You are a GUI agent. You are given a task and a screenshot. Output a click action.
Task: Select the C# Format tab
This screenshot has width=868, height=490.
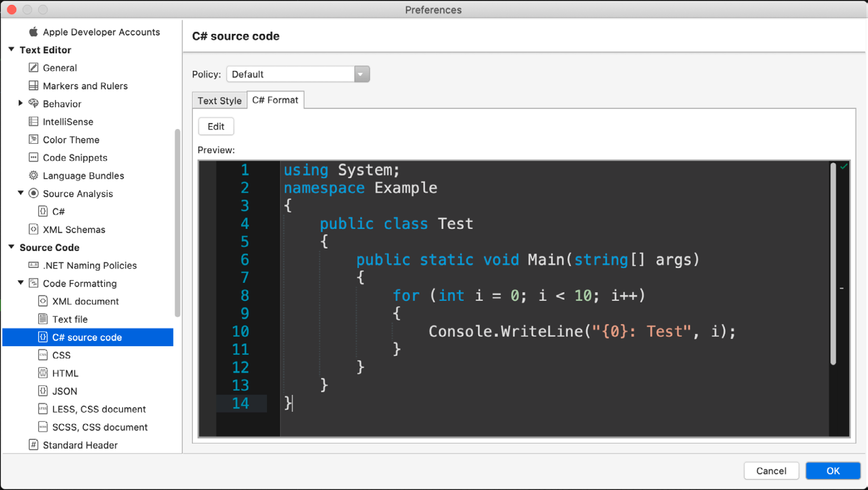click(275, 100)
